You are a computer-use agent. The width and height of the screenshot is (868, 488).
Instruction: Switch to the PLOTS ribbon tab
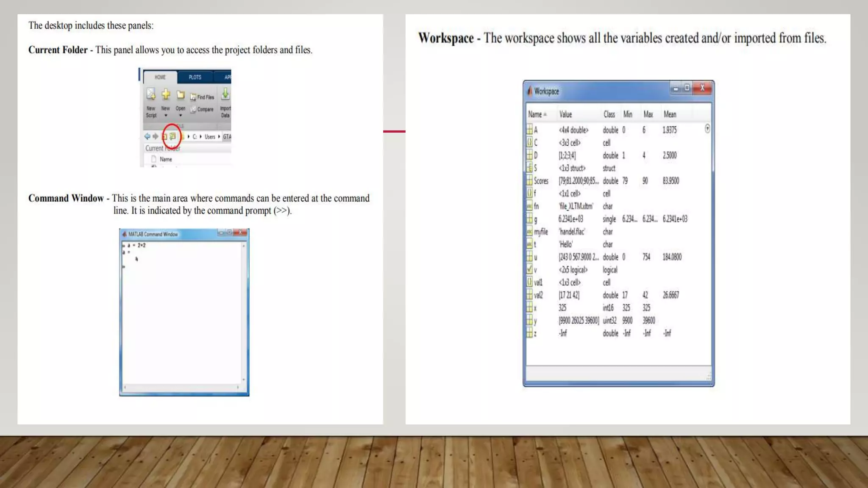[x=195, y=77]
